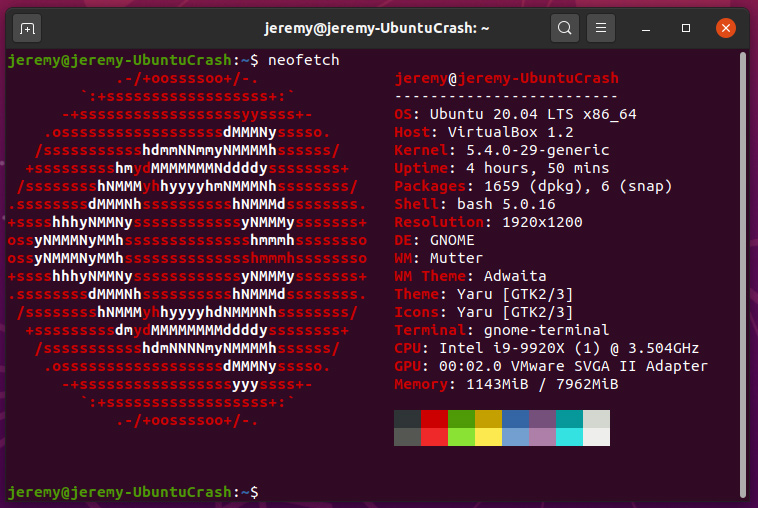758x508 pixels.
Task: Close the terminal window
Action: 726,28
